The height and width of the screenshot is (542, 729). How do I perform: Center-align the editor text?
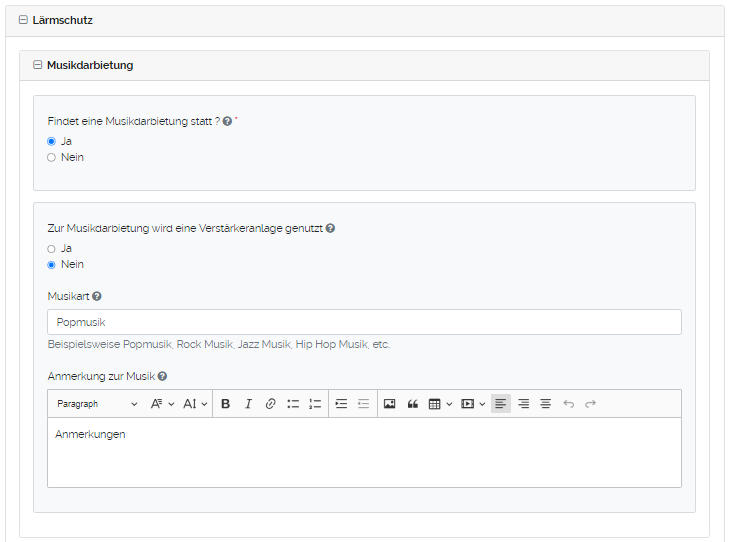pyautogui.click(x=545, y=404)
